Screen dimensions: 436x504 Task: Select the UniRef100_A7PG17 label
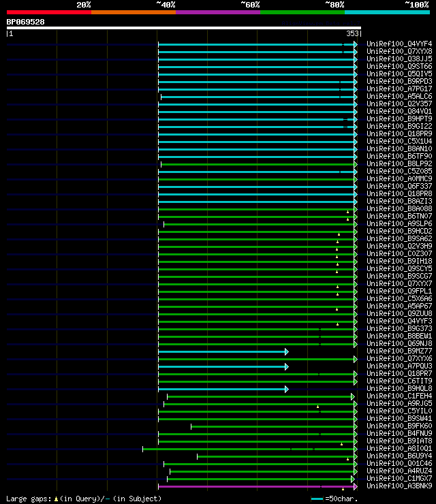tap(399, 89)
